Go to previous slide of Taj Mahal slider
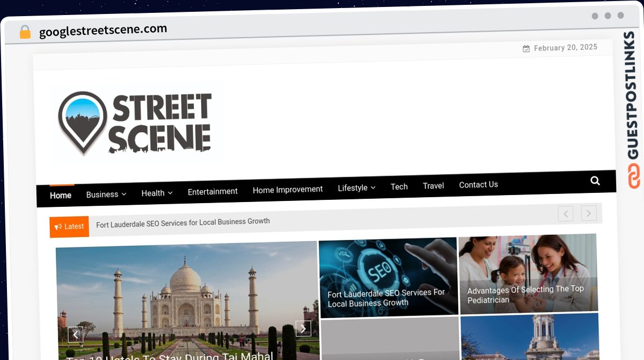644x360 pixels. tap(76, 335)
